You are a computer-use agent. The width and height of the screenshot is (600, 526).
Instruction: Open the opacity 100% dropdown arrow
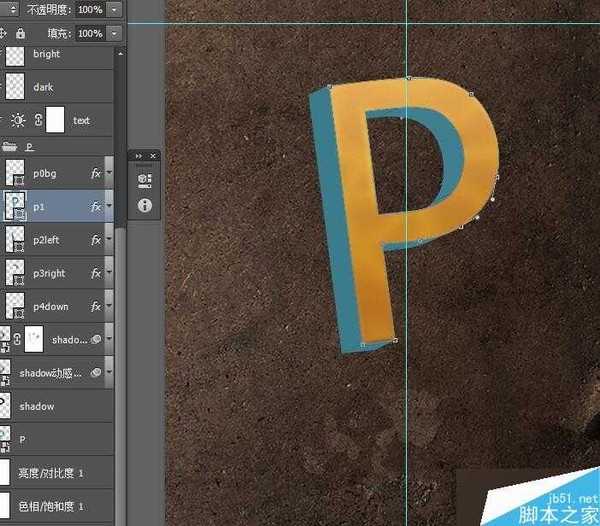[x=115, y=9]
